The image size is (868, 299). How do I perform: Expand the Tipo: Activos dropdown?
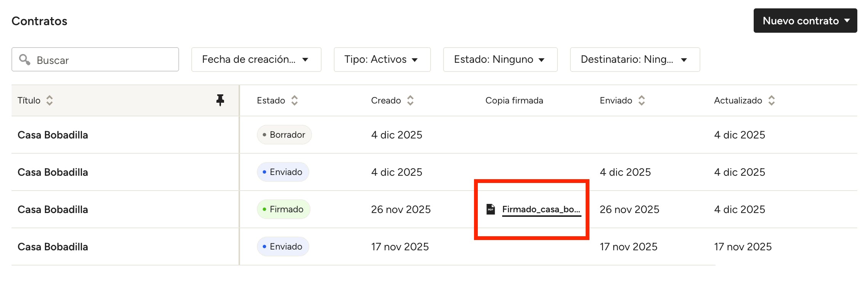click(382, 59)
